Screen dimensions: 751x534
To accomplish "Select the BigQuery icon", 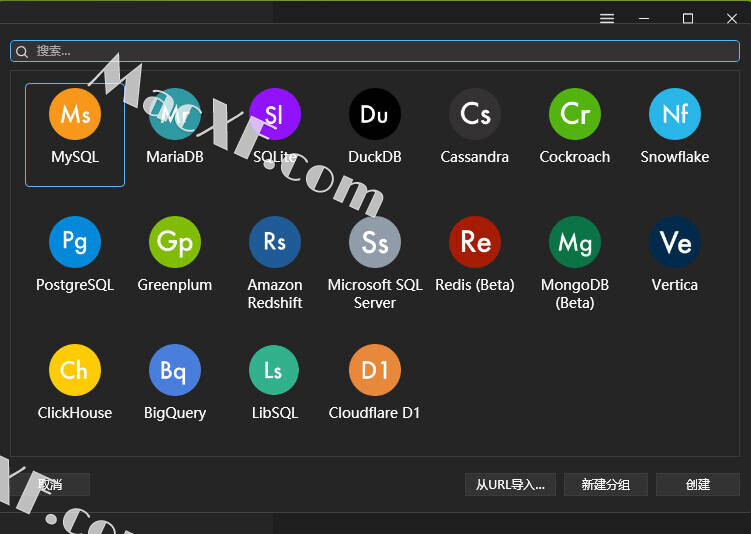I will (175, 370).
